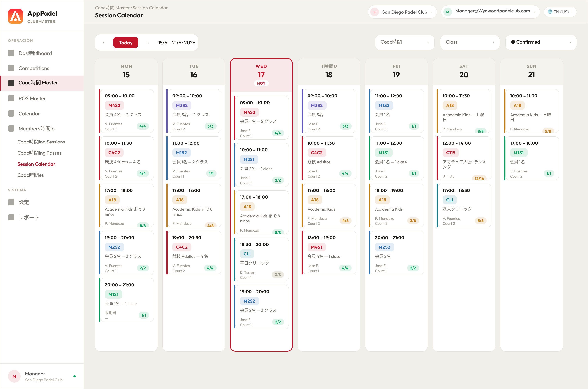This screenshot has height=389, width=588.
Task: Select Coach Master in the sidebar
Action: pos(42,83)
